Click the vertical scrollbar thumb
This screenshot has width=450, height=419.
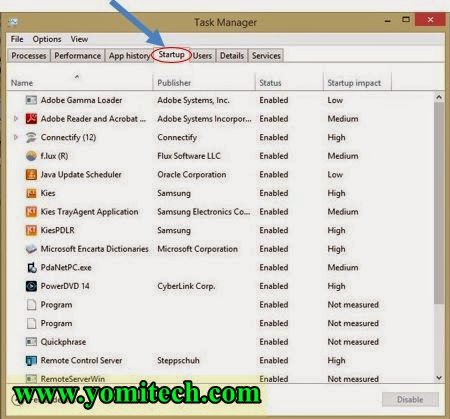[439, 203]
